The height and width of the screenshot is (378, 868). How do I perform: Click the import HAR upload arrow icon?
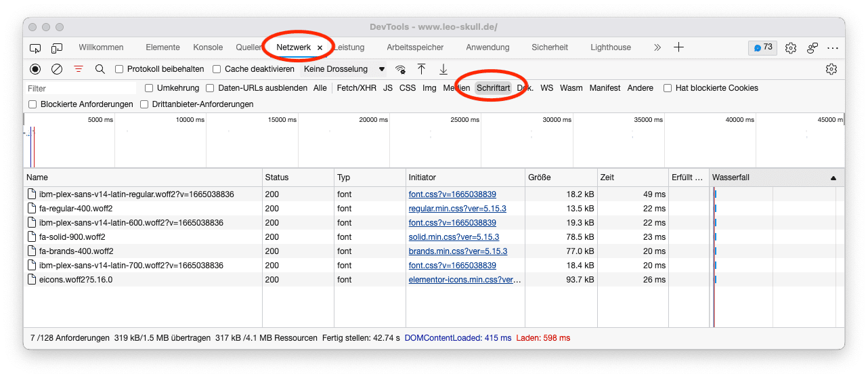point(421,69)
